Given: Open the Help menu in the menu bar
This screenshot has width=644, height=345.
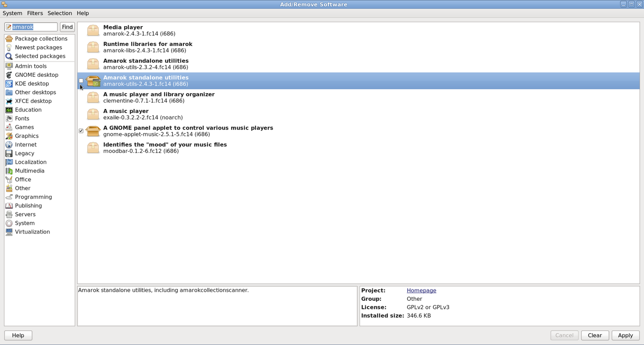Looking at the screenshot, I should (x=83, y=13).
